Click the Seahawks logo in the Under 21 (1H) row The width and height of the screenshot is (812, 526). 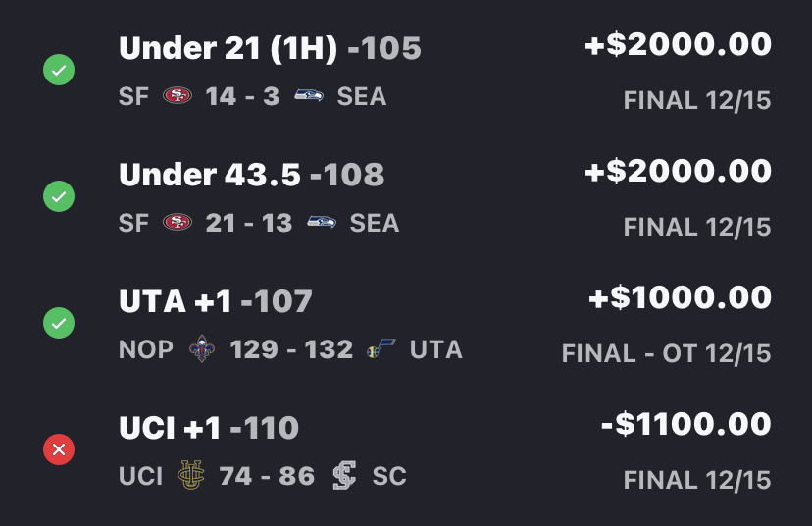coord(309,97)
